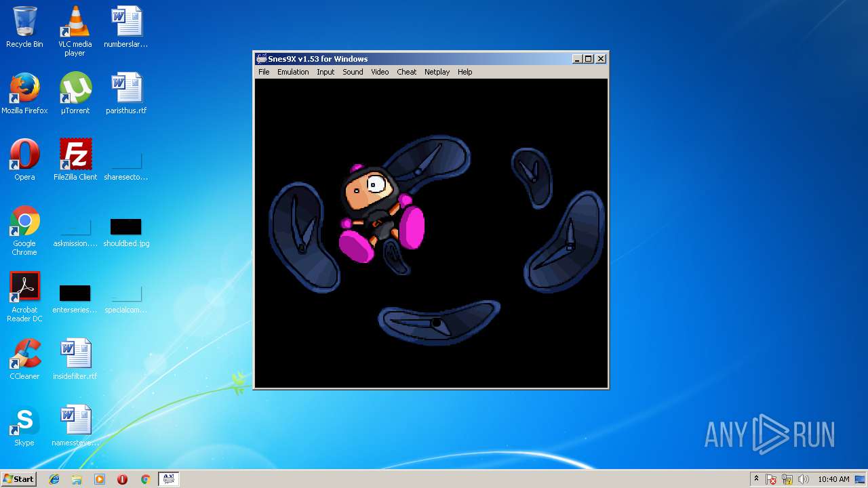868x488 pixels.
Task: Close the Snes9X window
Action: coord(601,59)
